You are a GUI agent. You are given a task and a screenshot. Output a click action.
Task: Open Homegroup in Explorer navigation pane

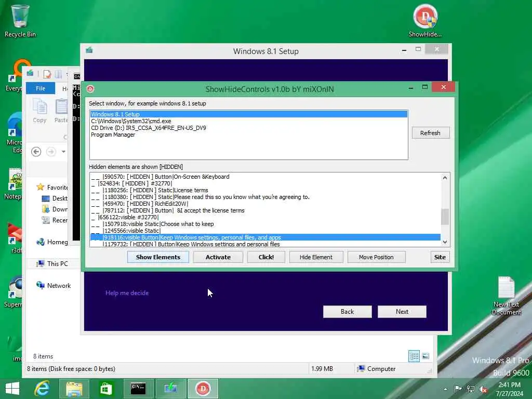52,242
